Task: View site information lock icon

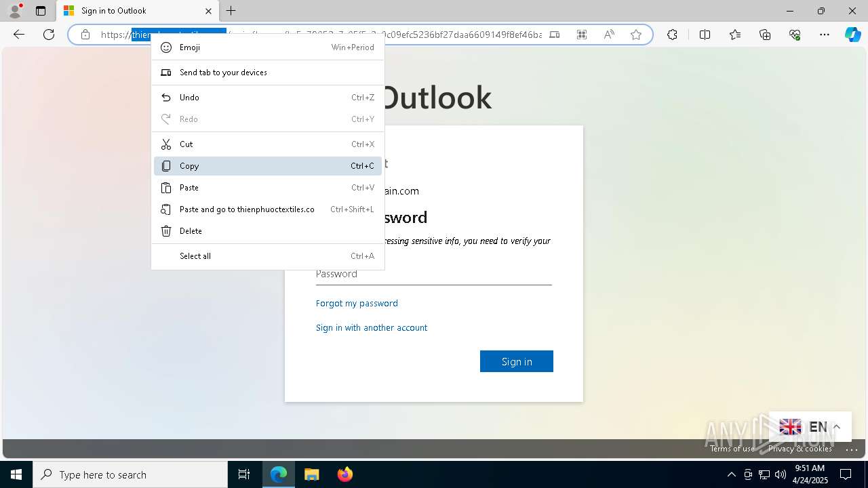Action: tap(85, 35)
